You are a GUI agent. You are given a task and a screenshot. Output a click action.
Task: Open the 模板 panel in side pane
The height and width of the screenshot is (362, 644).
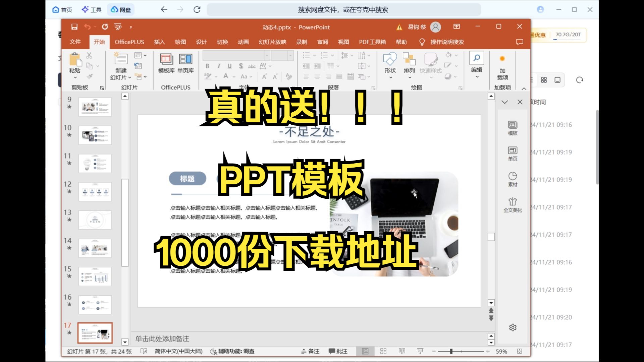(x=513, y=128)
